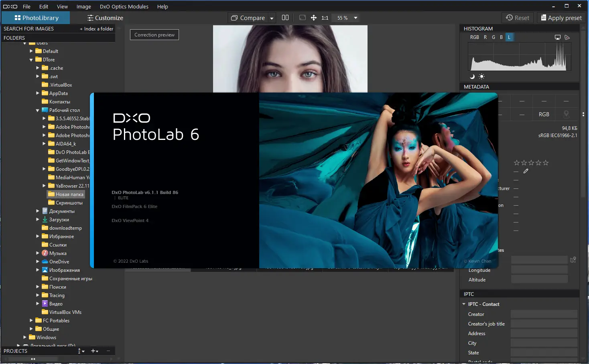Image resolution: width=589 pixels, height=364 pixels.
Task: Select the RGB histogram channel
Action: point(474,37)
